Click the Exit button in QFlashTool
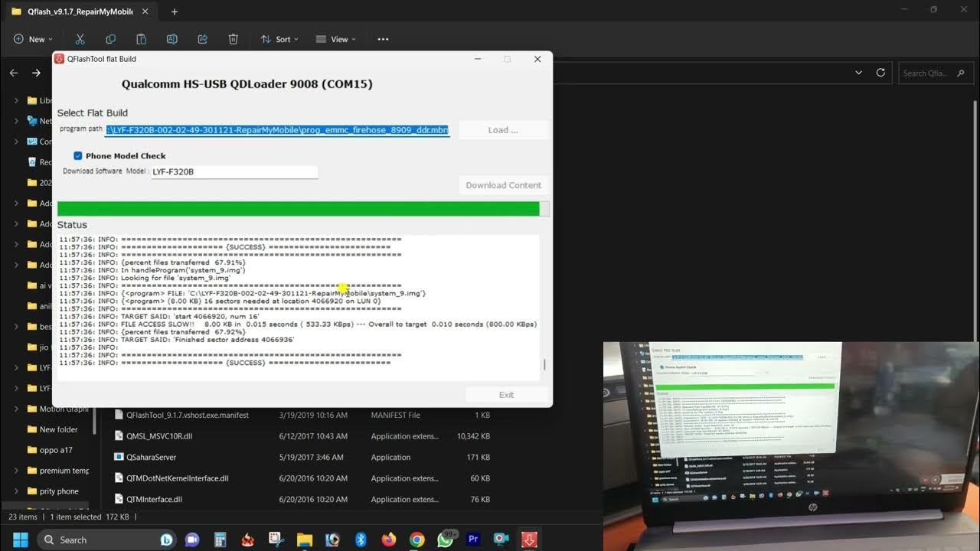The height and width of the screenshot is (551, 980). [x=506, y=395]
